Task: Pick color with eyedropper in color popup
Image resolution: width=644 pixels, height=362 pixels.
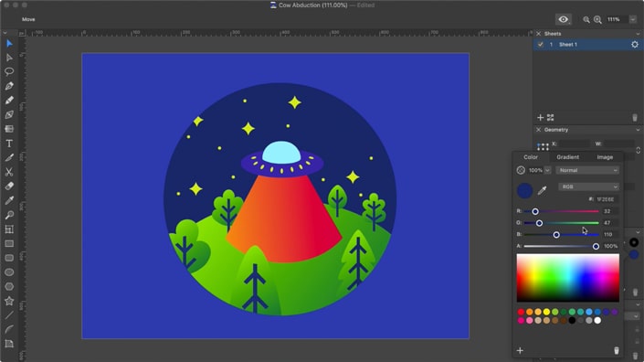Action: [542, 190]
